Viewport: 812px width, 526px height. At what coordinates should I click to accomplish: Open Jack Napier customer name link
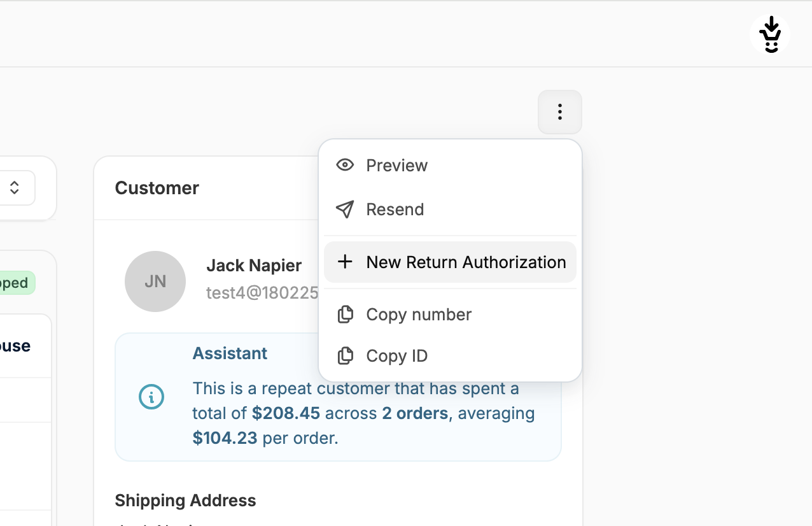coord(254,266)
